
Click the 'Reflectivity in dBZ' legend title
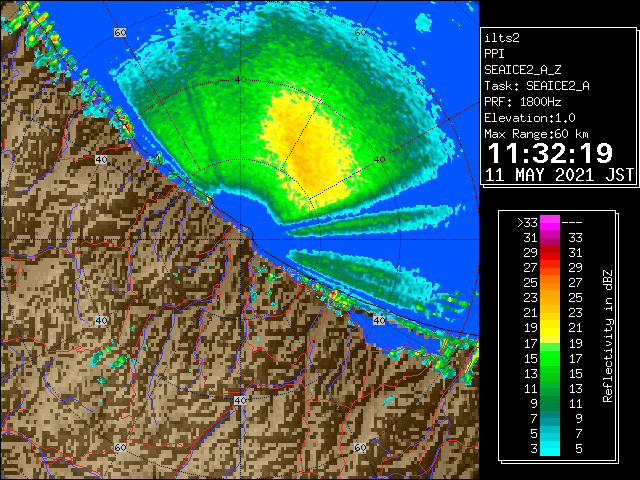608,336
